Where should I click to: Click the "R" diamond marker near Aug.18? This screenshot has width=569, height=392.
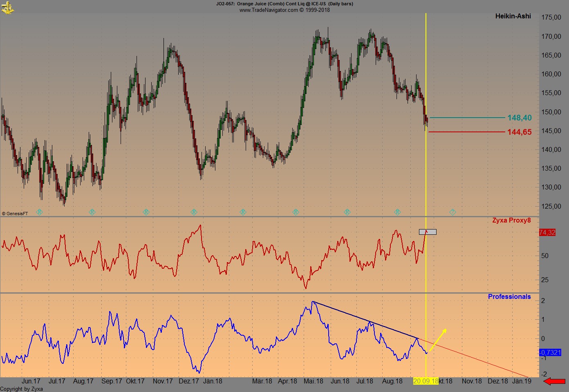click(397, 212)
